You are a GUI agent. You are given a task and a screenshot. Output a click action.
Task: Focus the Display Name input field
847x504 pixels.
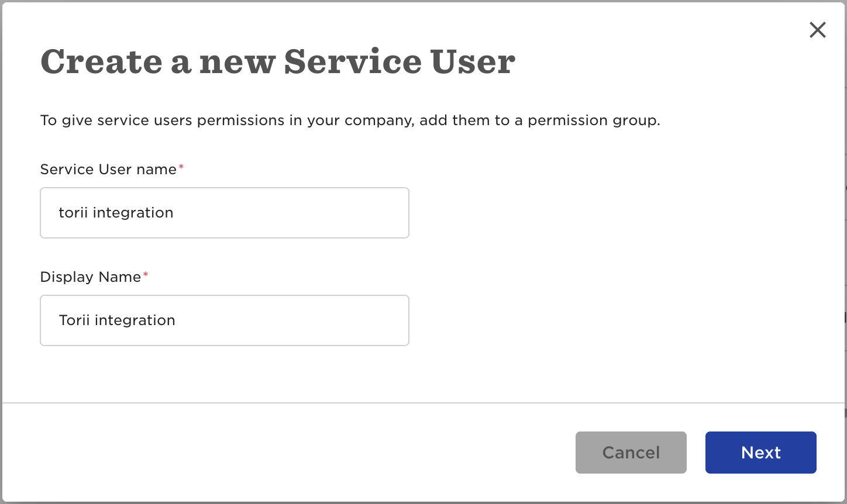[225, 320]
